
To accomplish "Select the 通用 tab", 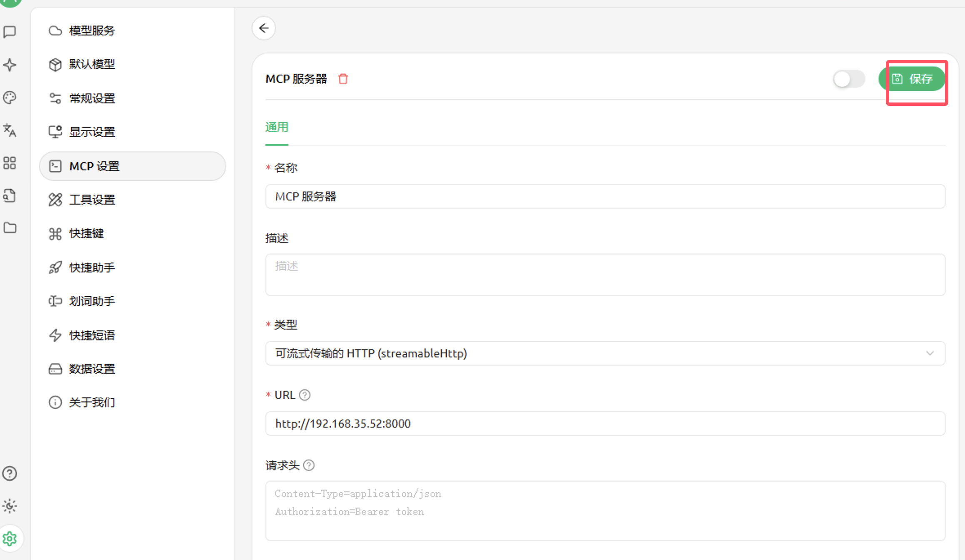I will click(x=277, y=127).
